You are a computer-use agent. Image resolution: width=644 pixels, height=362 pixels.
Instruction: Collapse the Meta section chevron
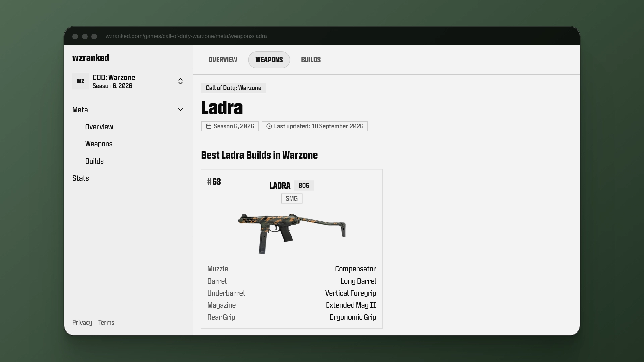180,110
